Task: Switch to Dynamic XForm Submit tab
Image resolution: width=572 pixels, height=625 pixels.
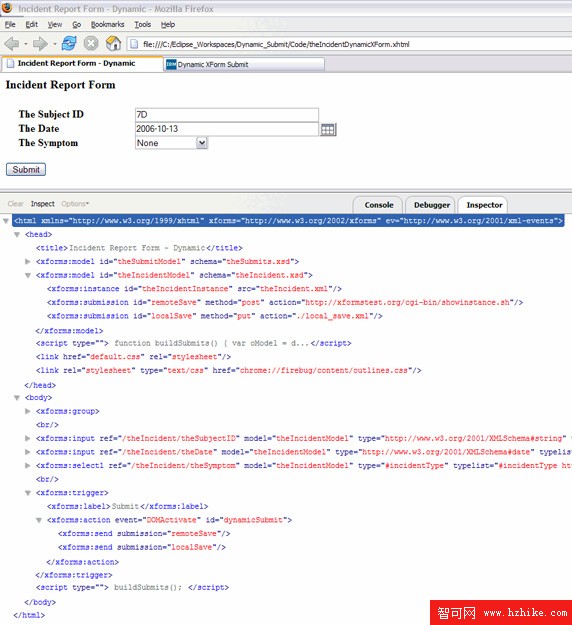Action: click(244, 64)
